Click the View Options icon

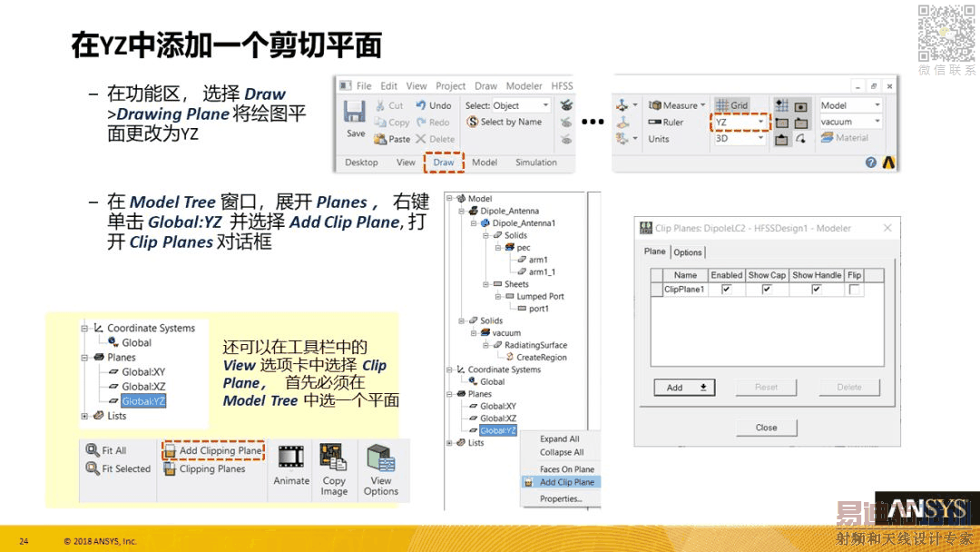(x=380, y=458)
